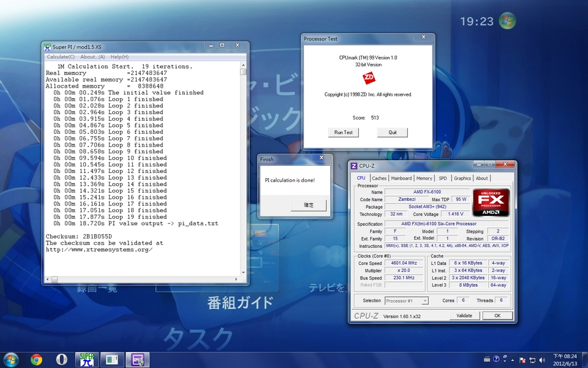Minimize the CPU-Z window
Viewport: 588px width, 368px height.
[478, 164]
